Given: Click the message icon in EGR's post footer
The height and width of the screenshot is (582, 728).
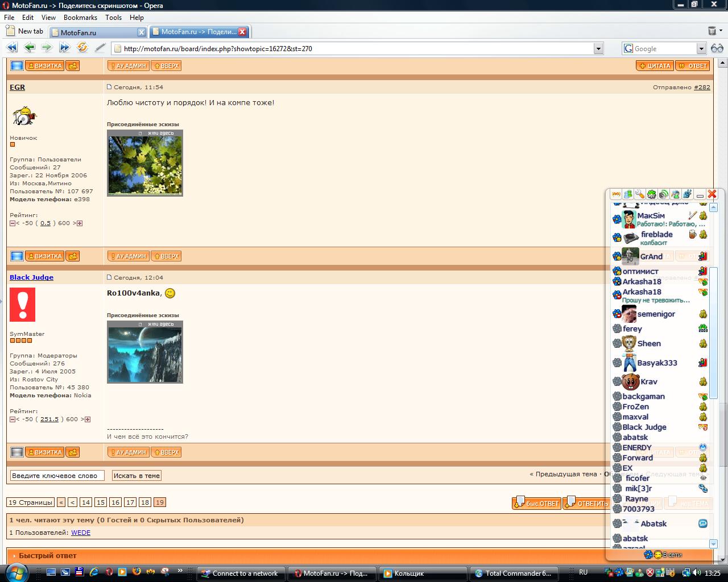Looking at the screenshot, I should coord(73,256).
